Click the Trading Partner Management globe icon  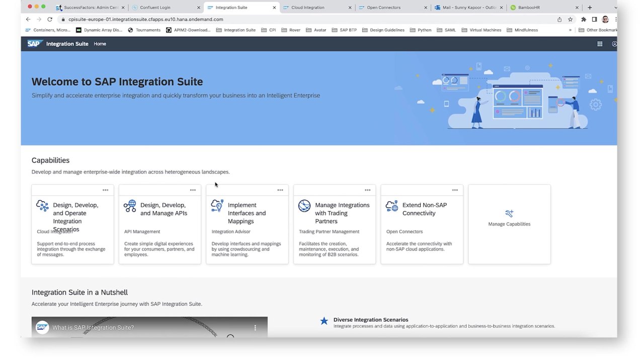pyautogui.click(x=304, y=206)
